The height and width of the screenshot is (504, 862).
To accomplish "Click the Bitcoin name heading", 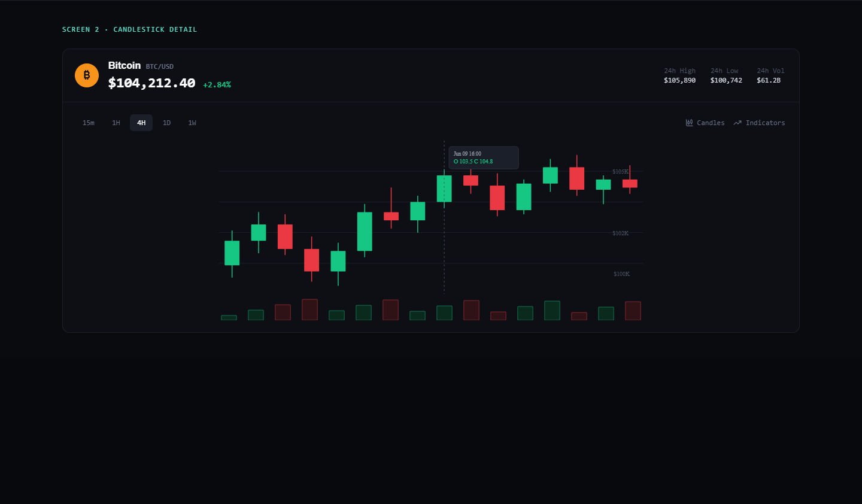I will (125, 65).
